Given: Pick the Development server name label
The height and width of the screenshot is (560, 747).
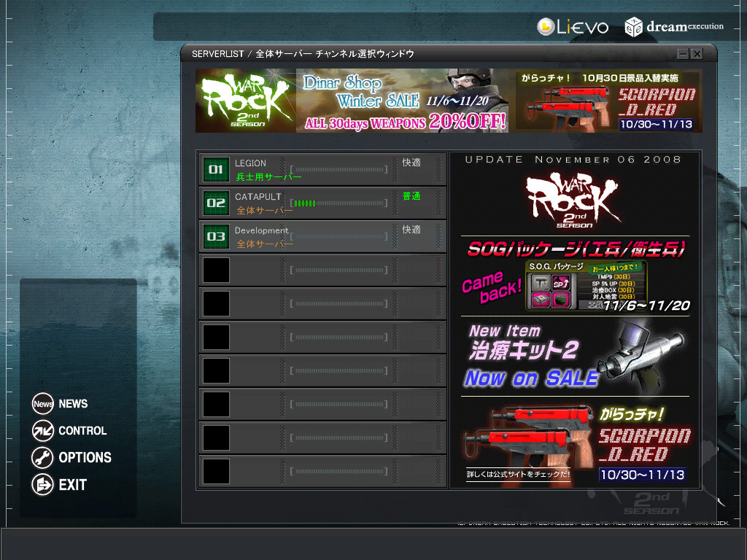Looking at the screenshot, I should 261,230.
